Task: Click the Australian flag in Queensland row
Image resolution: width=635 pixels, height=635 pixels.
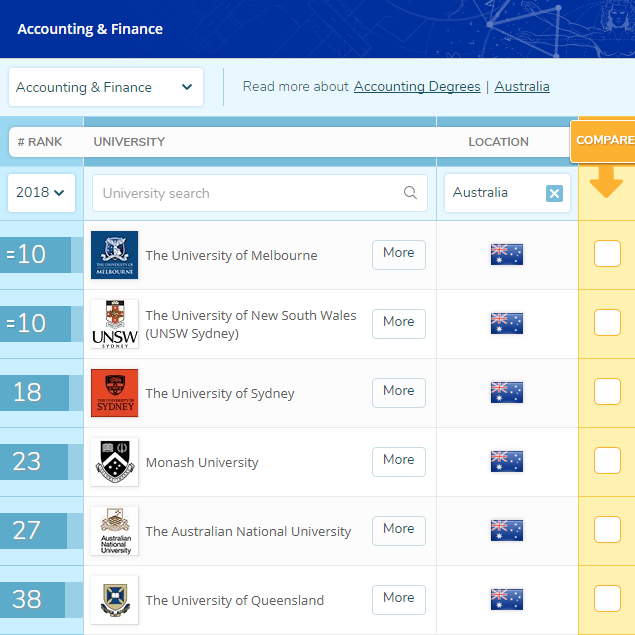Action: click(x=507, y=599)
